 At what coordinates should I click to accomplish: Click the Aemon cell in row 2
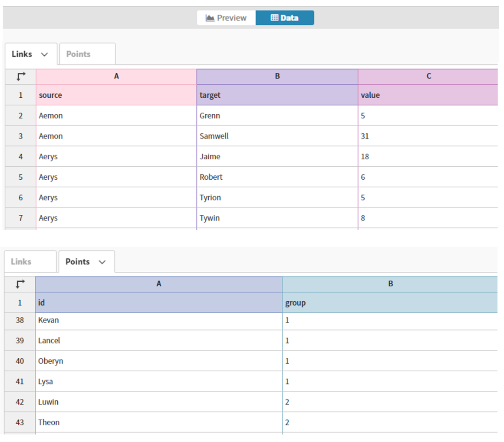click(116, 116)
